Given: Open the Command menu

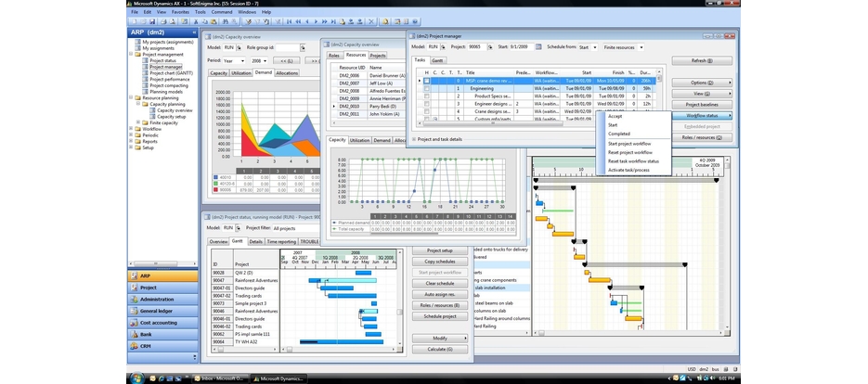Looking at the screenshot, I should tap(222, 12).
